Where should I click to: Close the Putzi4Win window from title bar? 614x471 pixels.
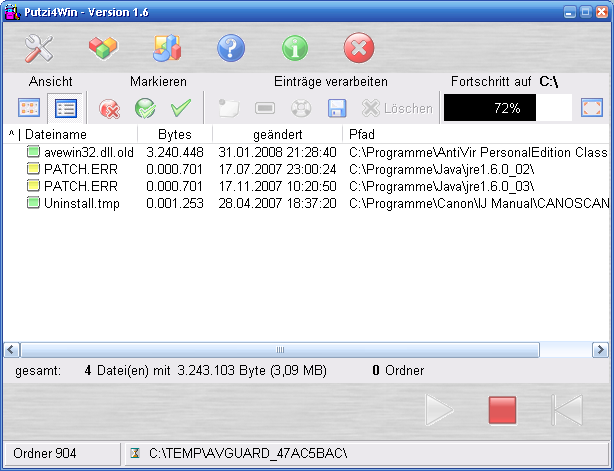tap(602, 12)
